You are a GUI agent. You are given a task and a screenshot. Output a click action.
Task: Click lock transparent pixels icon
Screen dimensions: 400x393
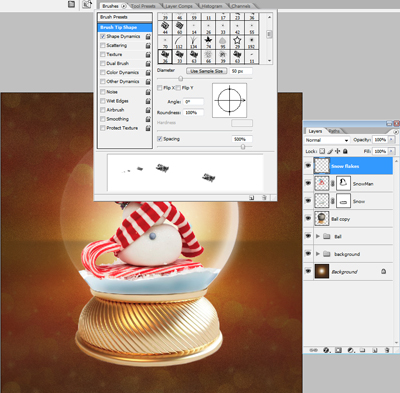pos(322,151)
